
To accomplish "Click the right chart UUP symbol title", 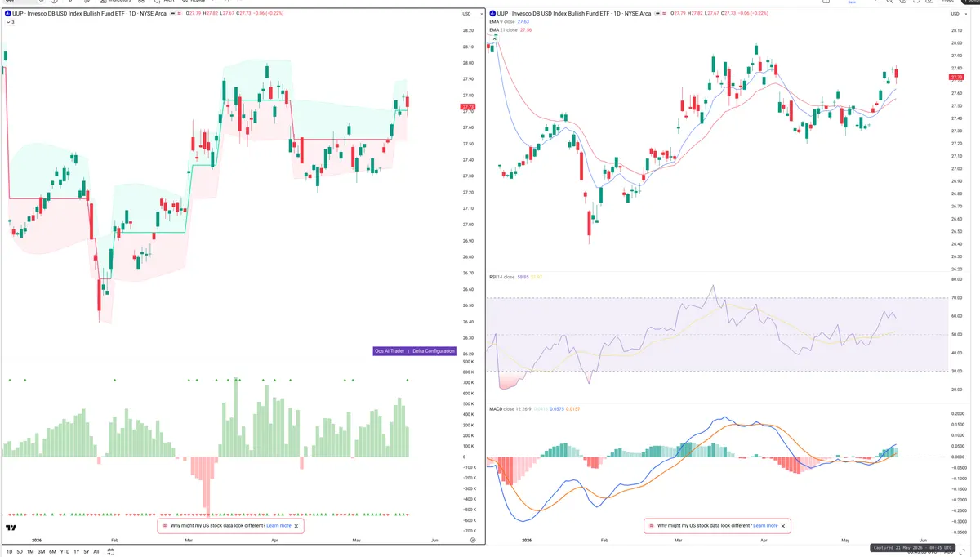I will tap(574, 14).
